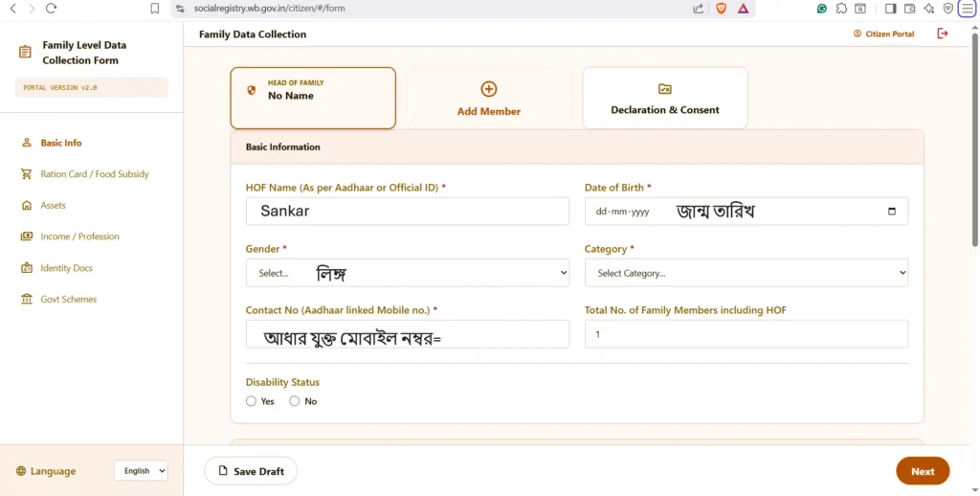Go back in browser history
The height and width of the screenshot is (496, 980).
point(13,8)
